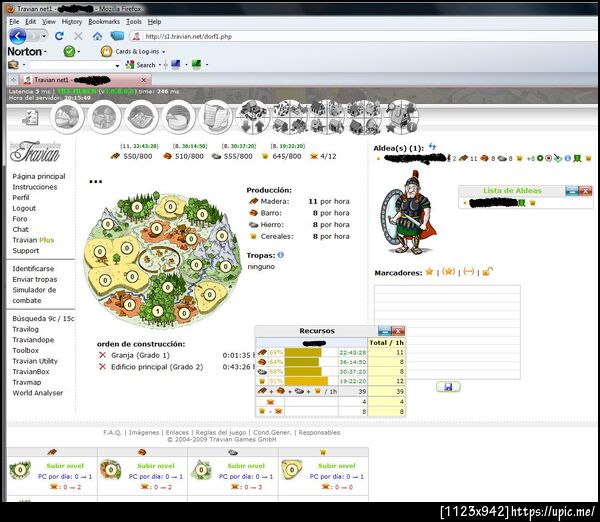Open the Página principal link

coord(39,176)
